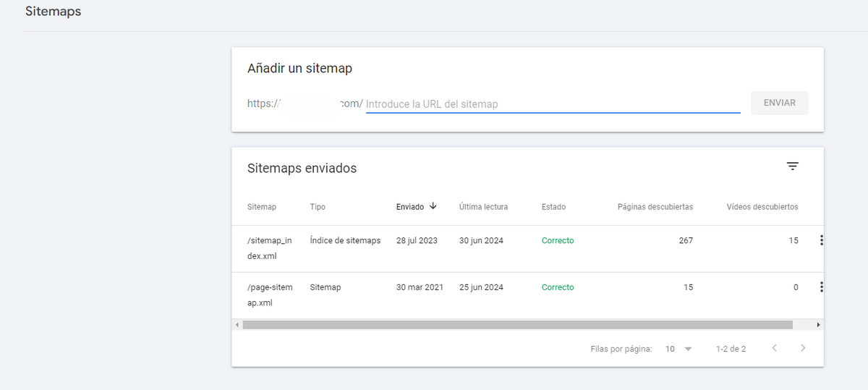The height and width of the screenshot is (390, 868).
Task: Click Correcto status of /sitemap_index.xml
Action: click(x=558, y=241)
